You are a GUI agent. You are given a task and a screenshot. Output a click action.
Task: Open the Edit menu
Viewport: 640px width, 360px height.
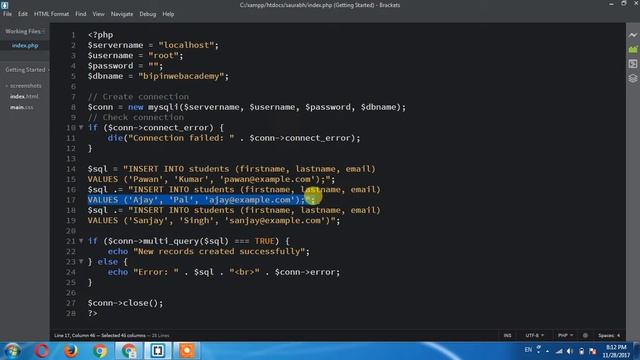click(x=23, y=14)
